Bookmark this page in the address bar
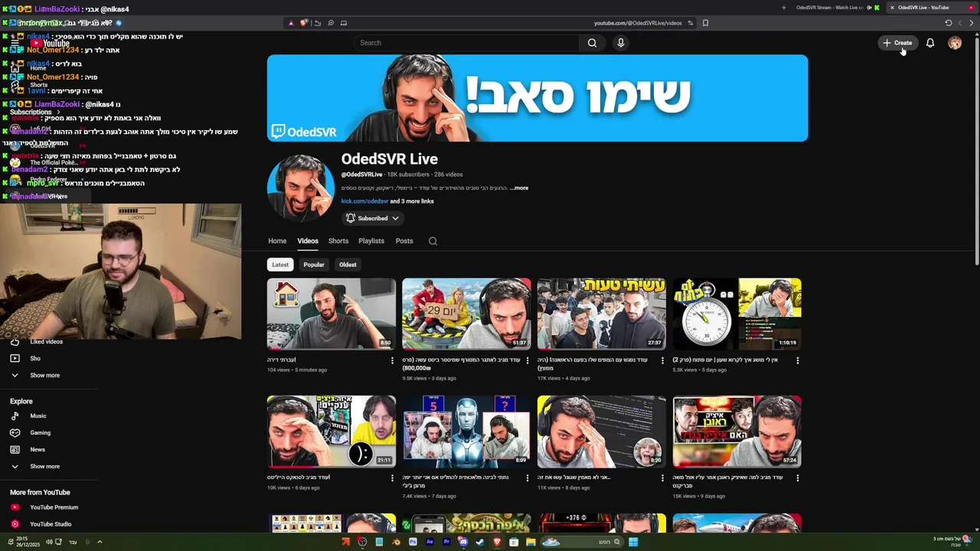Viewport: 980px width, 551px height. click(x=705, y=23)
